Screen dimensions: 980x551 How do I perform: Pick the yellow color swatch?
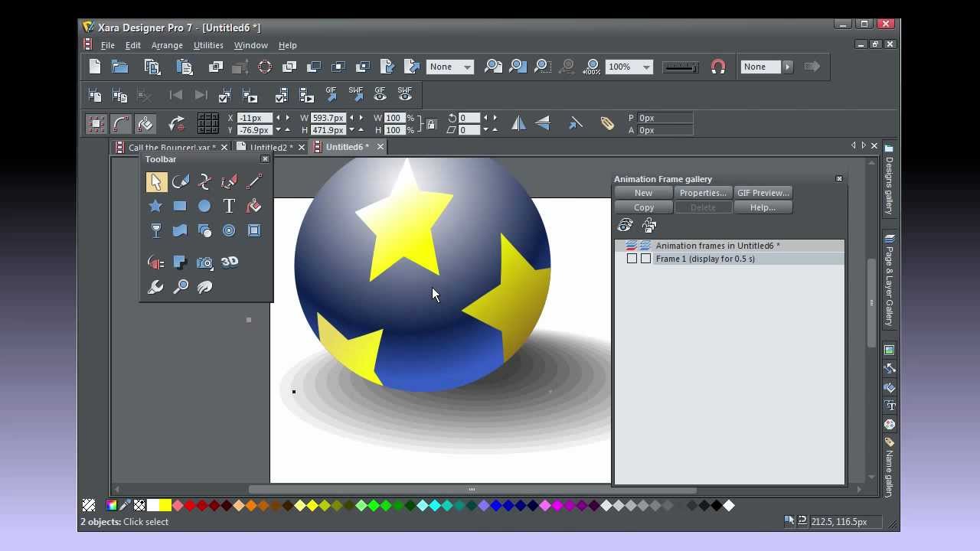(165, 505)
